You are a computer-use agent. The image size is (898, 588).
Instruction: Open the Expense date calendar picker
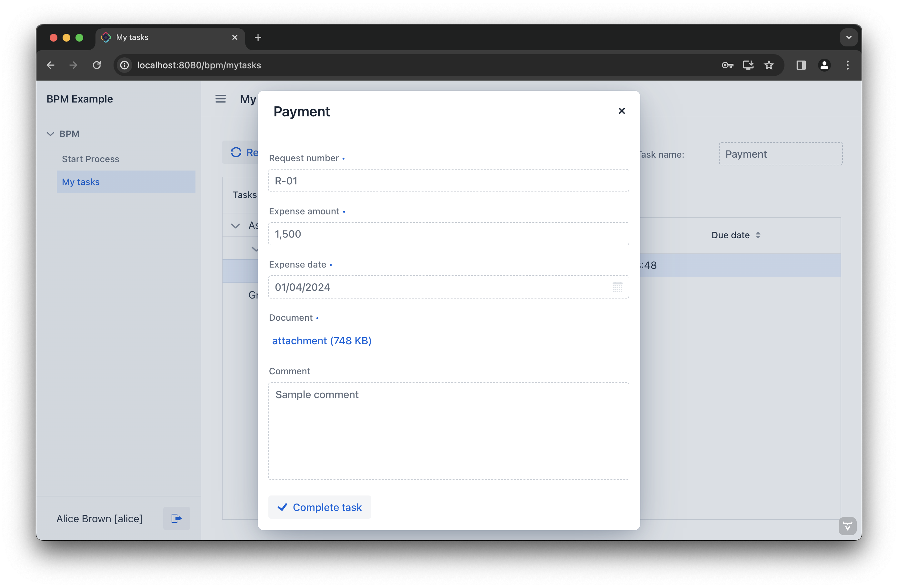[x=617, y=287]
